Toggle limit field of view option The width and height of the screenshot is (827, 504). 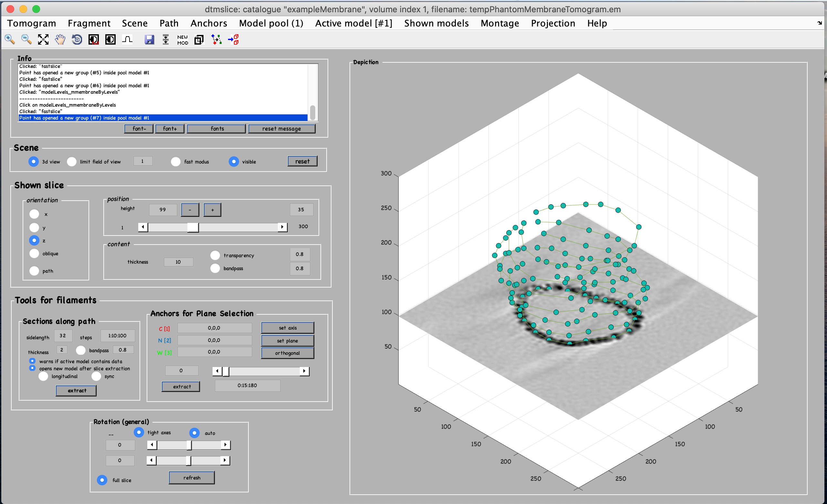coord(72,162)
